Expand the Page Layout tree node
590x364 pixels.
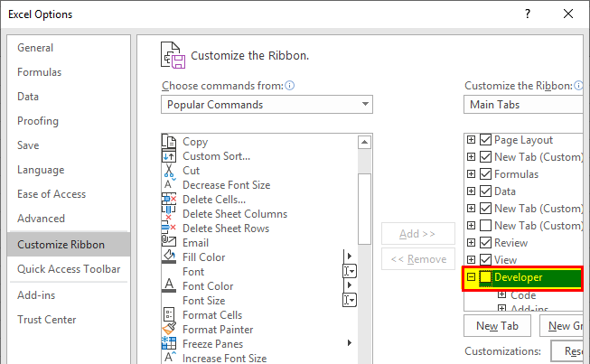[471, 140]
